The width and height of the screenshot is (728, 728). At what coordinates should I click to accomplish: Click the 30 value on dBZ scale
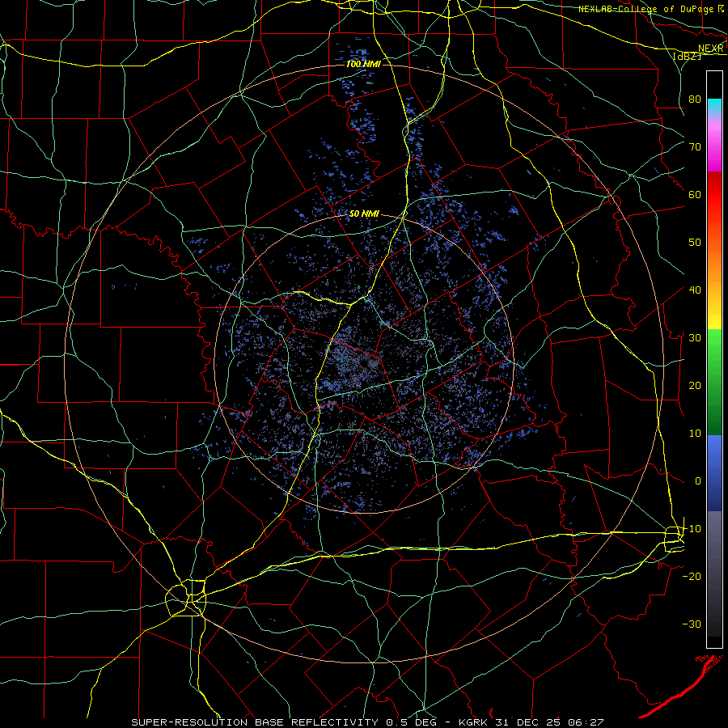695,337
